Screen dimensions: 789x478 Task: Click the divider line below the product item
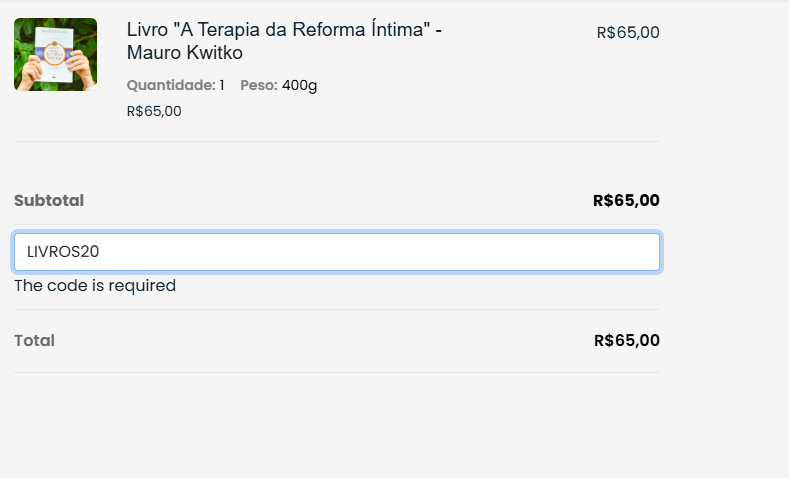(x=336, y=142)
